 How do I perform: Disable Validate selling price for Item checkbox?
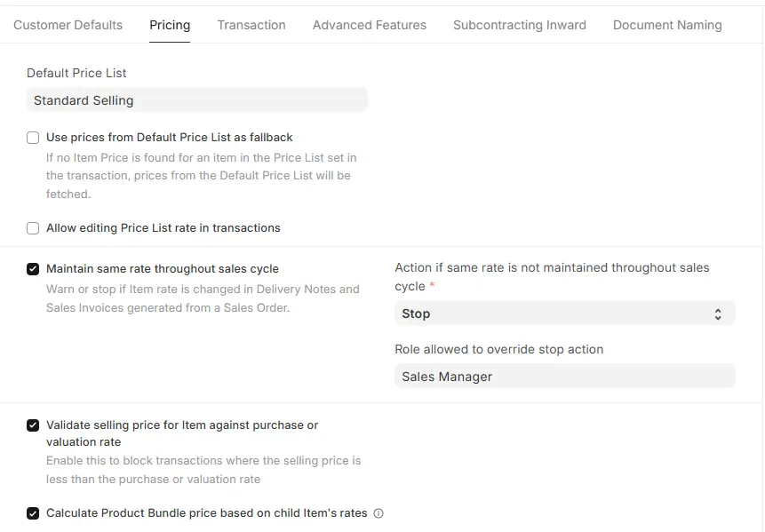click(x=33, y=425)
